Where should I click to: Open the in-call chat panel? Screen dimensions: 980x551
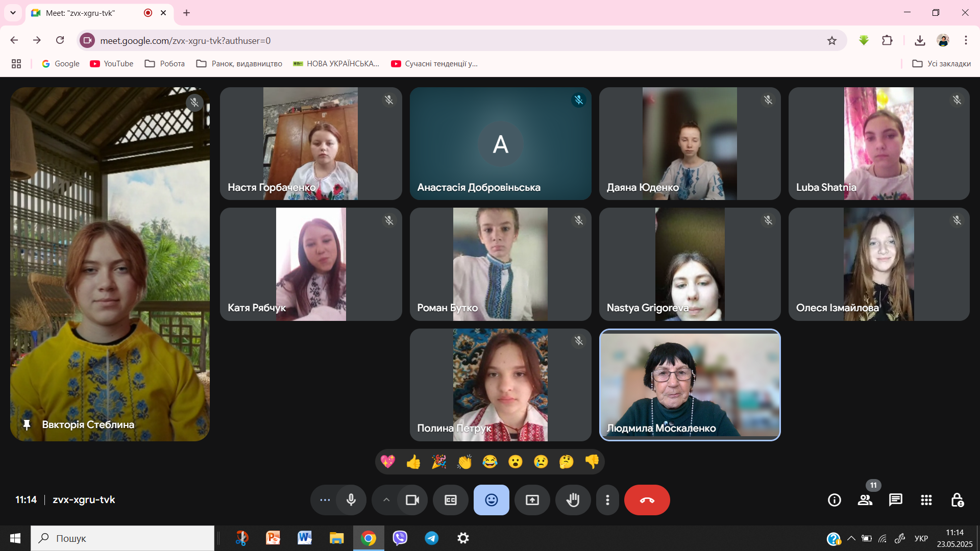point(895,500)
